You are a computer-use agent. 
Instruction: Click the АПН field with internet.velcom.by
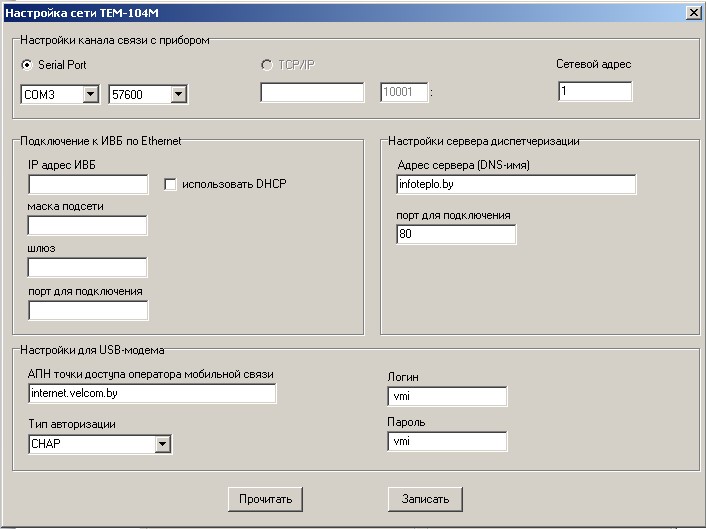point(152,393)
